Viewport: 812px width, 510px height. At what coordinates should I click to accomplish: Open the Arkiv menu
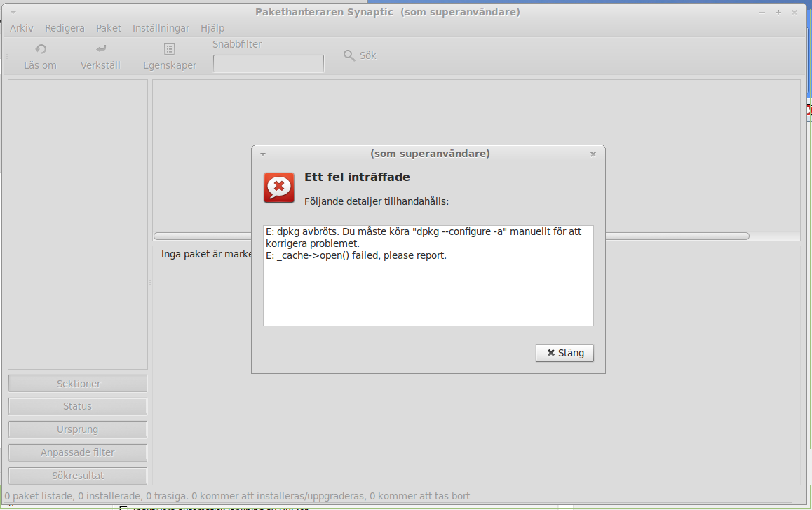[21, 28]
